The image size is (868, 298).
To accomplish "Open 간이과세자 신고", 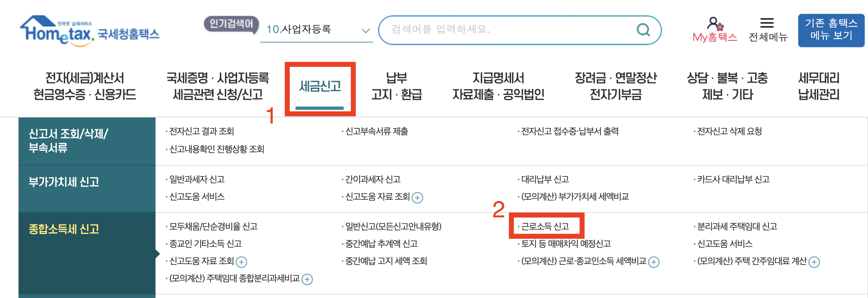I will (374, 180).
